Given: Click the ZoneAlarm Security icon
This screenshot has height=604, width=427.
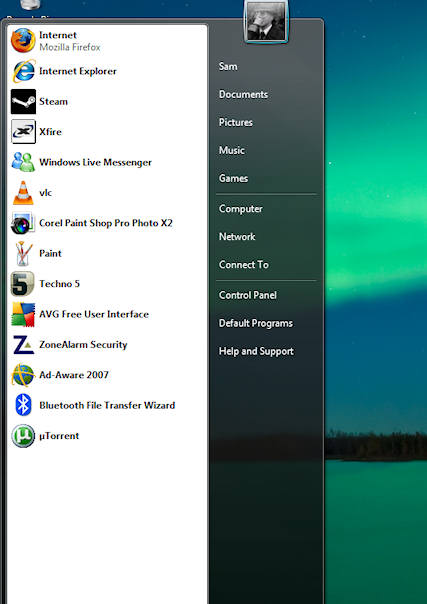Looking at the screenshot, I should pyautogui.click(x=23, y=345).
